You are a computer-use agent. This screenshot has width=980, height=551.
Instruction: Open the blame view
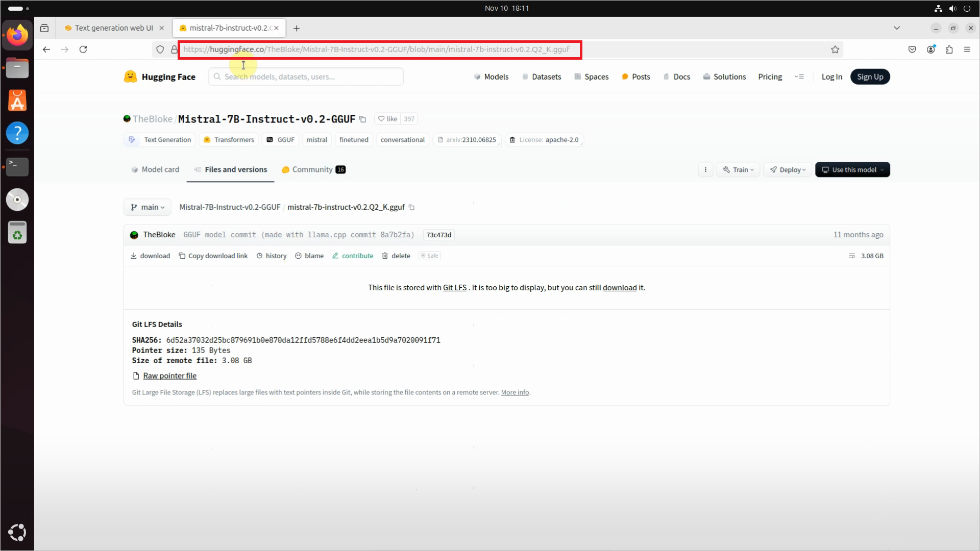click(309, 256)
